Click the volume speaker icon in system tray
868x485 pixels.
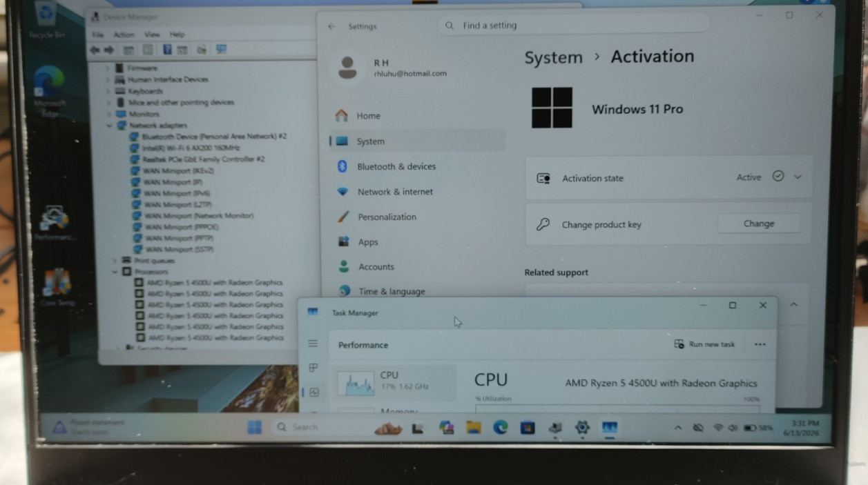pos(733,428)
